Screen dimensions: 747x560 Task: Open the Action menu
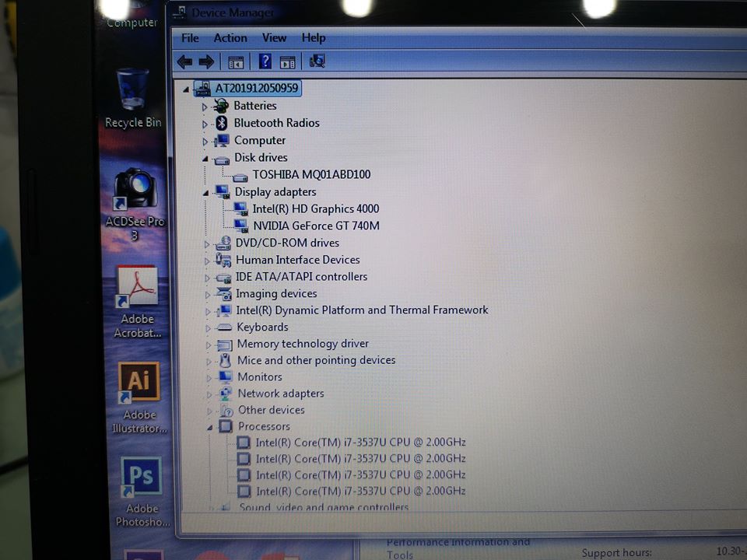tap(230, 37)
